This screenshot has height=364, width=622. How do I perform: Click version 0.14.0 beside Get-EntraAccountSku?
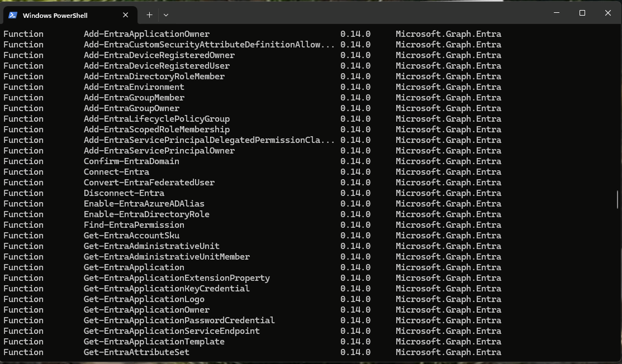(x=355, y=236)
